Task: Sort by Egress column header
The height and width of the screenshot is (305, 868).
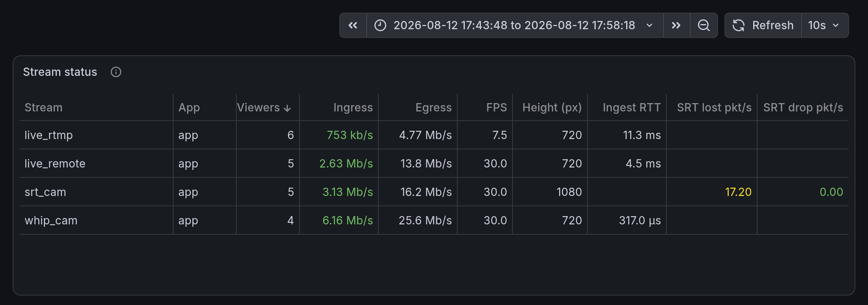Action: [x=433, y=107]
